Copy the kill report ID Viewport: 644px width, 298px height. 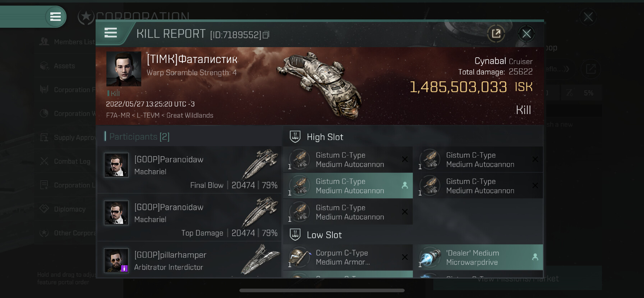(266, 35)
